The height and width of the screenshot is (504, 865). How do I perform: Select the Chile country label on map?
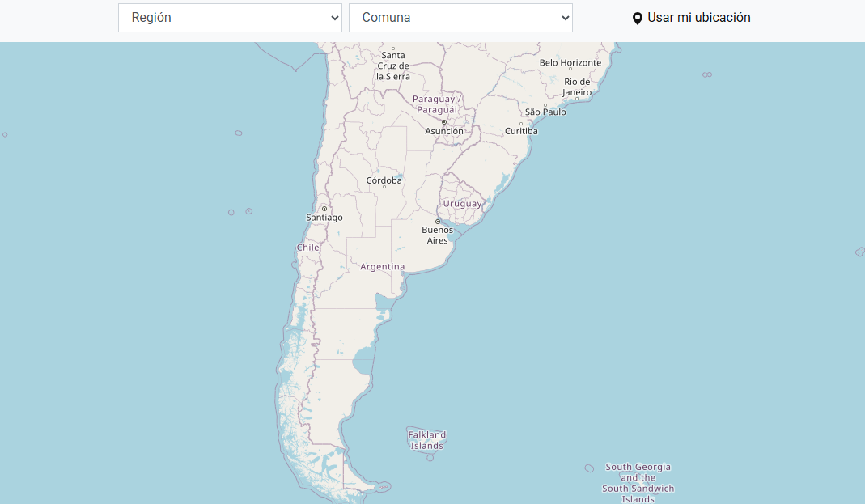(307, 248)
